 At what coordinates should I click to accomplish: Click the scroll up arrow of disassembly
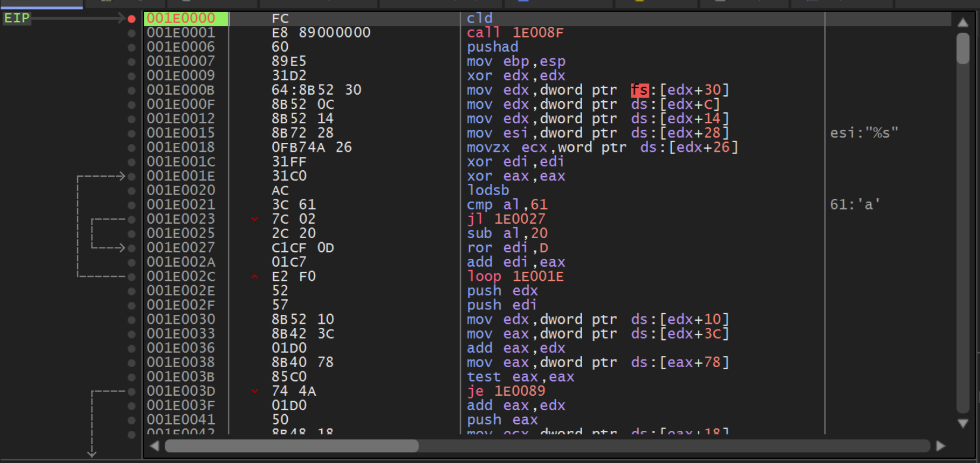pos(963,22)
